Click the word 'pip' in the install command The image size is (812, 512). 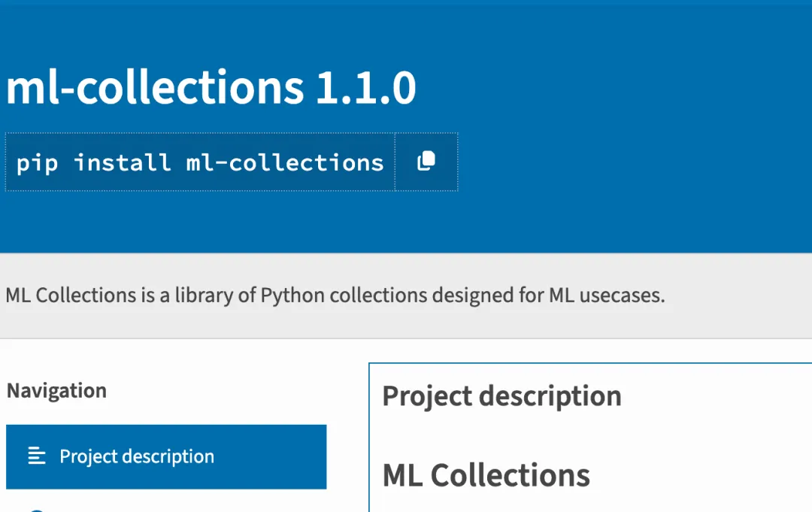(x=37, y=162)
